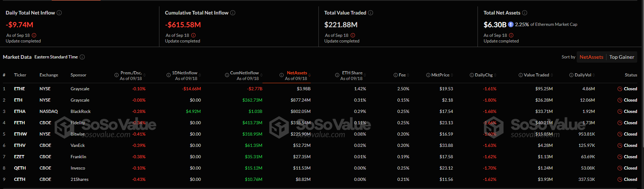The image size is (644, 189).
Task: Click info icon of Prem./Dsc. column
Action: coord(117,75)
